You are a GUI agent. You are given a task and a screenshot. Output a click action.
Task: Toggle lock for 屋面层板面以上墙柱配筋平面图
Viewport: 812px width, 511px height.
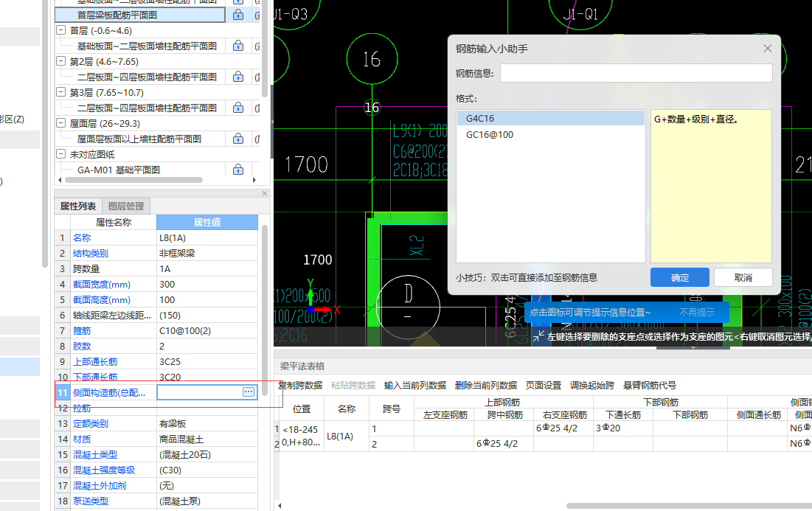[x=238, y=139]
